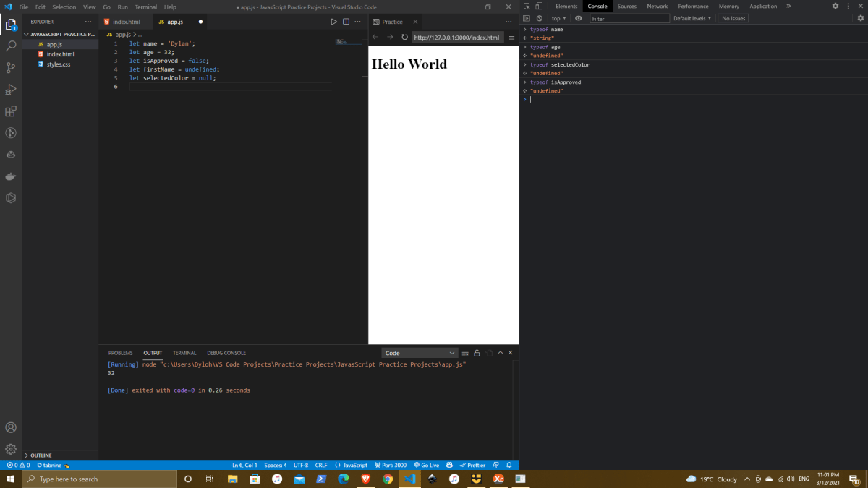This screenshot has width=868, height=488.
Task: Open notifications bell in status bar
Action: pyautogui.click(x=509, y=465)
